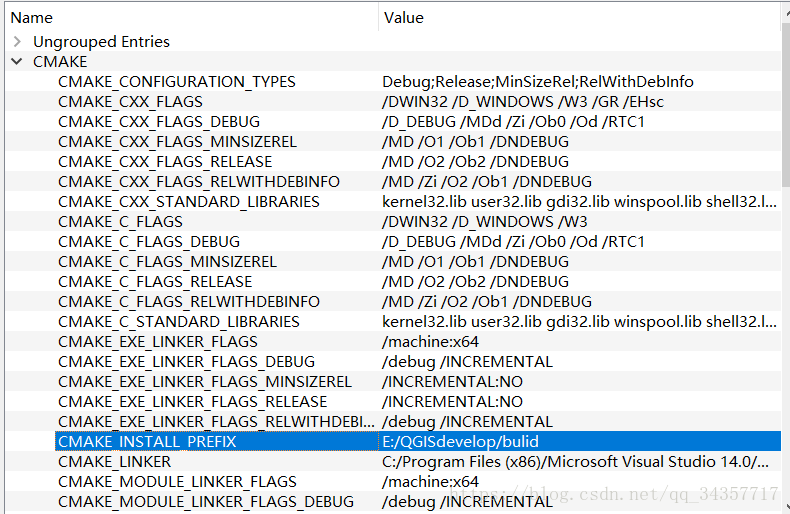Select the Ungrouped Entries label
Viewport: 790px width, 514px height.
pyautogui.click(x=101, y=41)
